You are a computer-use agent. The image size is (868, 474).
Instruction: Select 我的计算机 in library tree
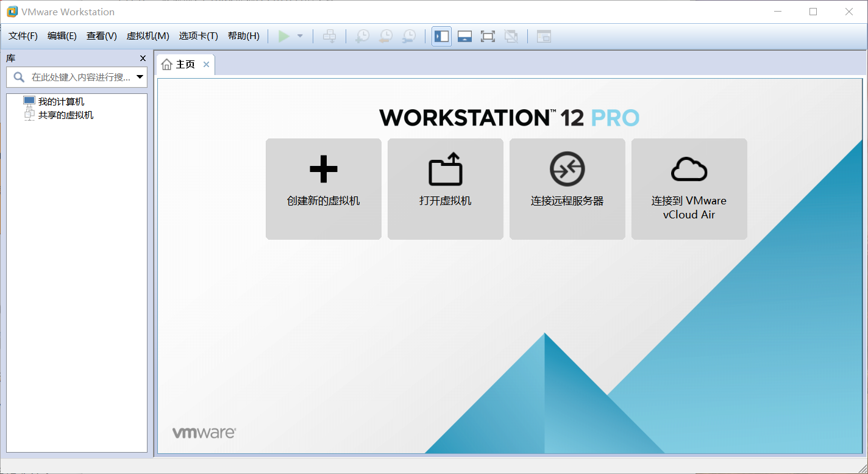point(61,101)
